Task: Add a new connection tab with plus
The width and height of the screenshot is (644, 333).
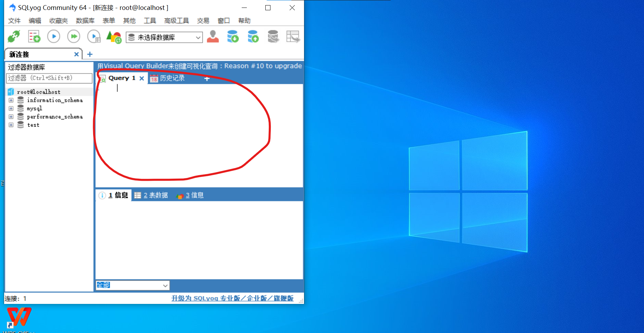Action: pyautogui.click(x=90, y=54)
